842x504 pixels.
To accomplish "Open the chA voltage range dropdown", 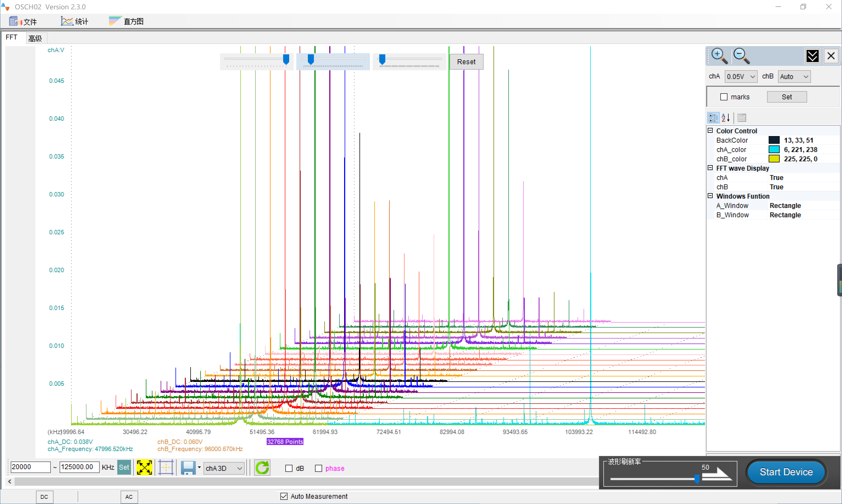I will [741, 77].
